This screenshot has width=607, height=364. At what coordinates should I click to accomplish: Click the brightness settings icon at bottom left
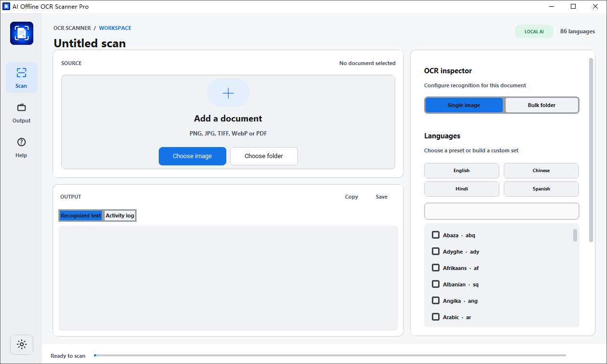pyautogui.click(x=22, y=344)
